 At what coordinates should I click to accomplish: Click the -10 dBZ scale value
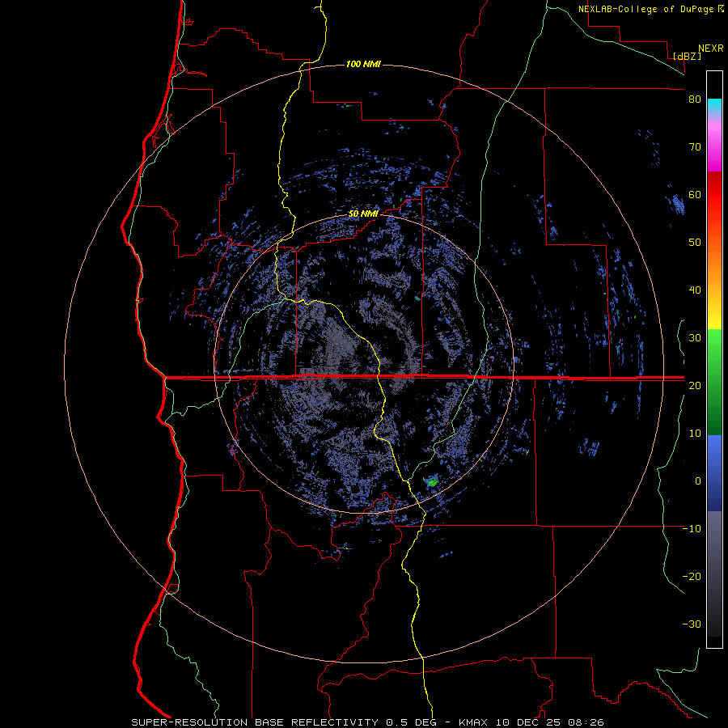[x=692, y=529]
